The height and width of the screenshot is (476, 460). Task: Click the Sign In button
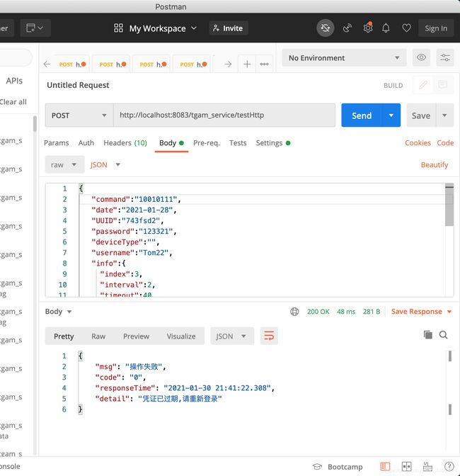coord(436,28)
